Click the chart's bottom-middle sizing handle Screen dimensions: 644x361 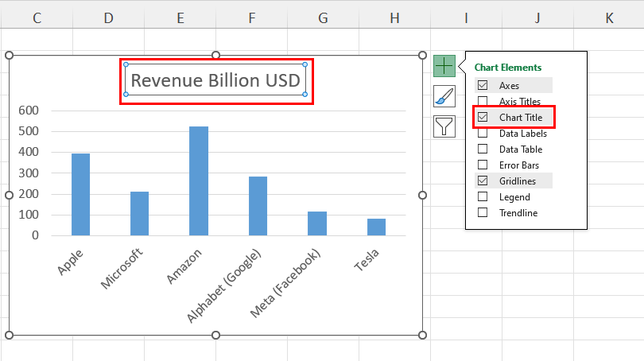(x=215, y=335)
